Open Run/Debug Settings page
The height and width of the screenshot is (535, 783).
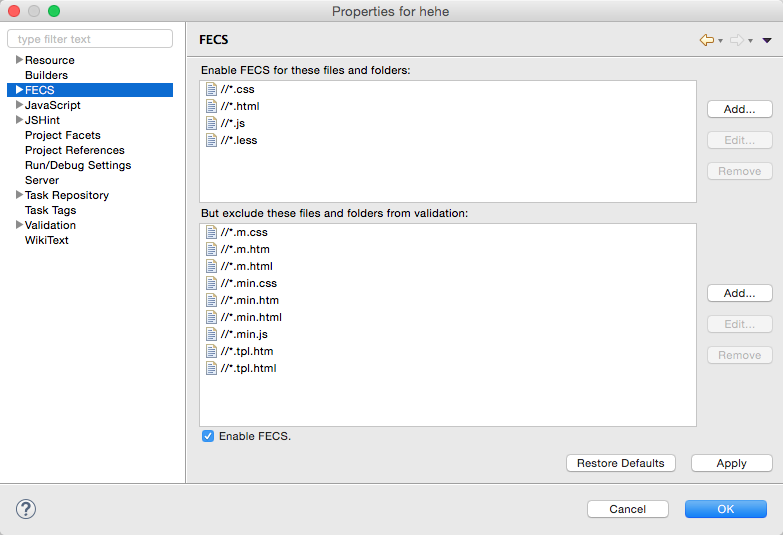point(78,165)
